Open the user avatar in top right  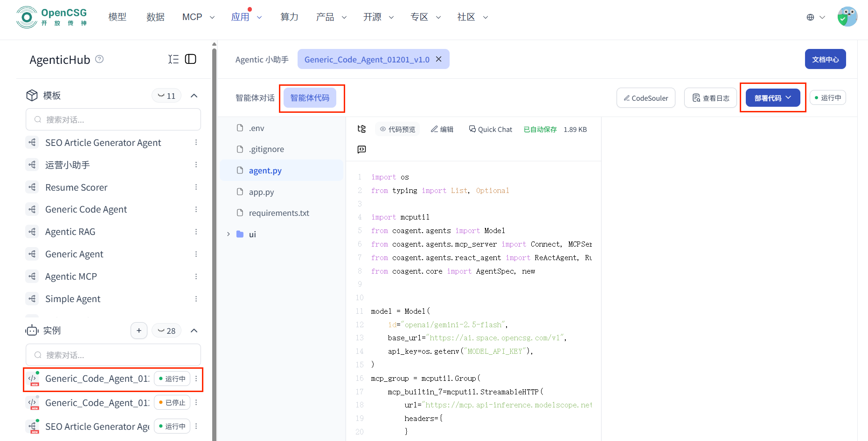[847, 17]
